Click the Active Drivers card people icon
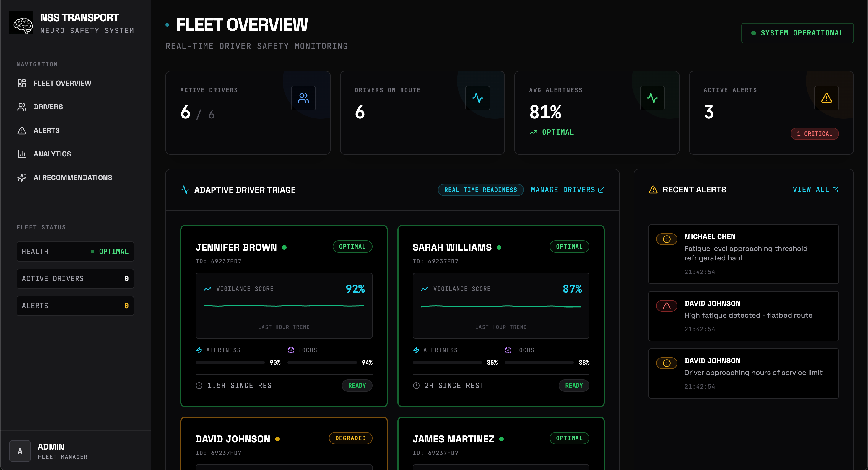The height and width of the screenshot is (470, 868). [303, 98]
